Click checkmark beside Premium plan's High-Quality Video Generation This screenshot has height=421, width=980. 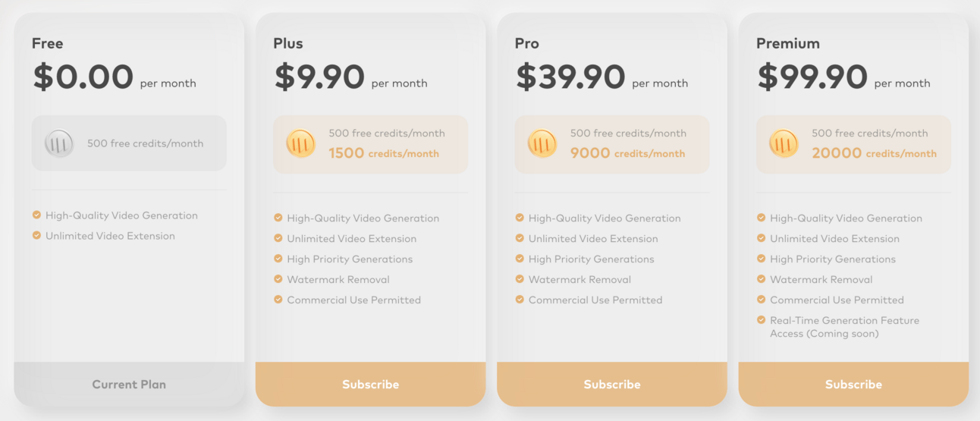click(x=762, y=218)
